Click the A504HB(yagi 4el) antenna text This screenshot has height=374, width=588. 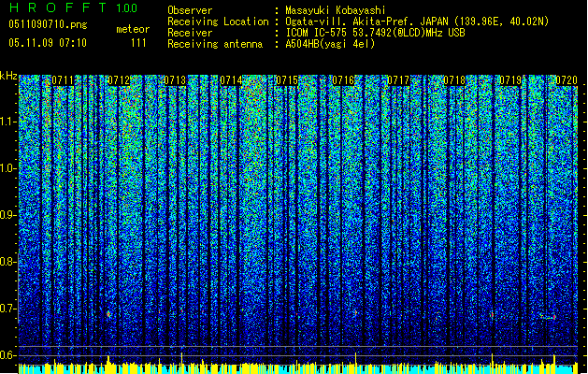[x=330, y=44]
